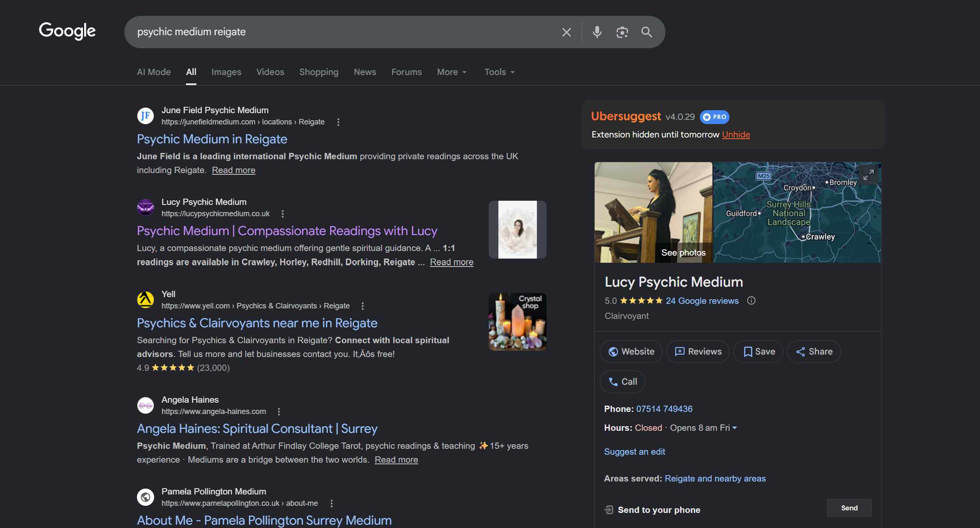980x528 pixels.
Task: Click the magnifying glass search icon
Action: 647,32
